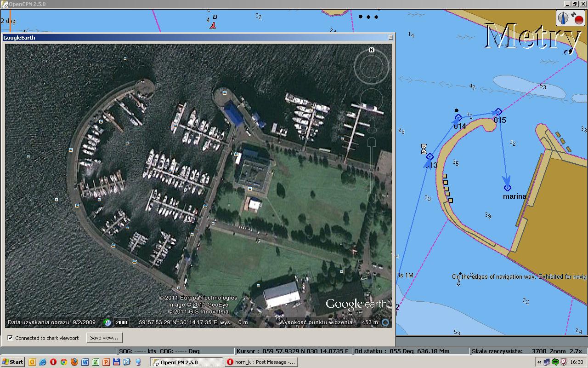
Task: Open Internet Explorer from quick launch
Action: (43, 362)
